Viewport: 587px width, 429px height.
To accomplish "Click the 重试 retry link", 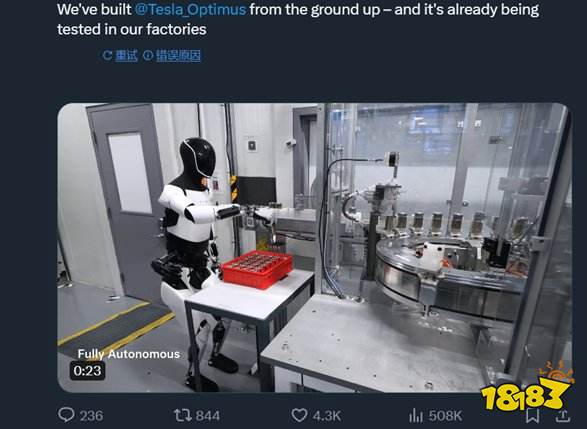I will [127, 56].
